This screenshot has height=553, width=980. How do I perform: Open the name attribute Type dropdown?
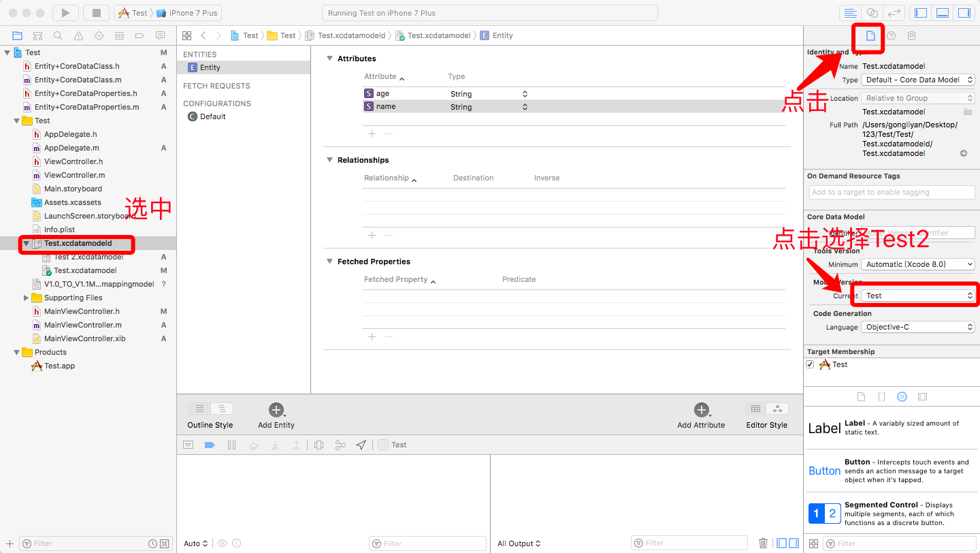click(489, 107)
